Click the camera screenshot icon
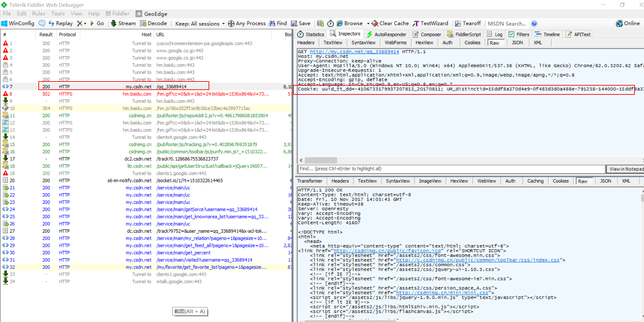644x322 pixels. click(320, 23)
